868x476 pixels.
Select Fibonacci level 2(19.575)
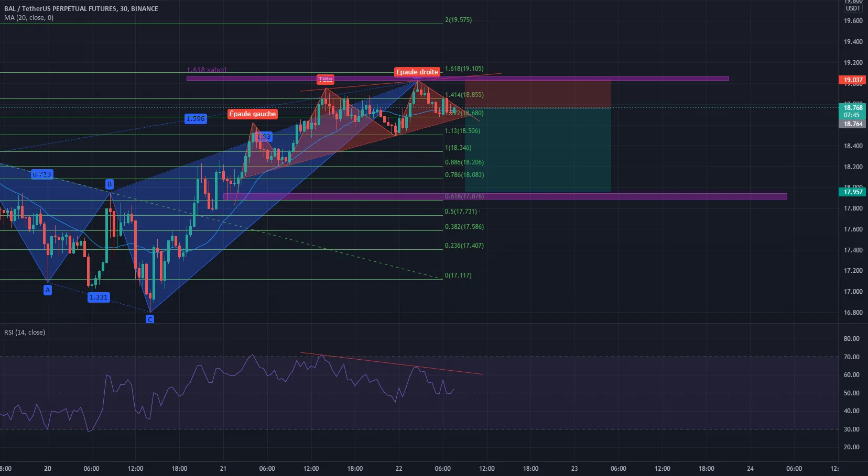coord(458,20)
